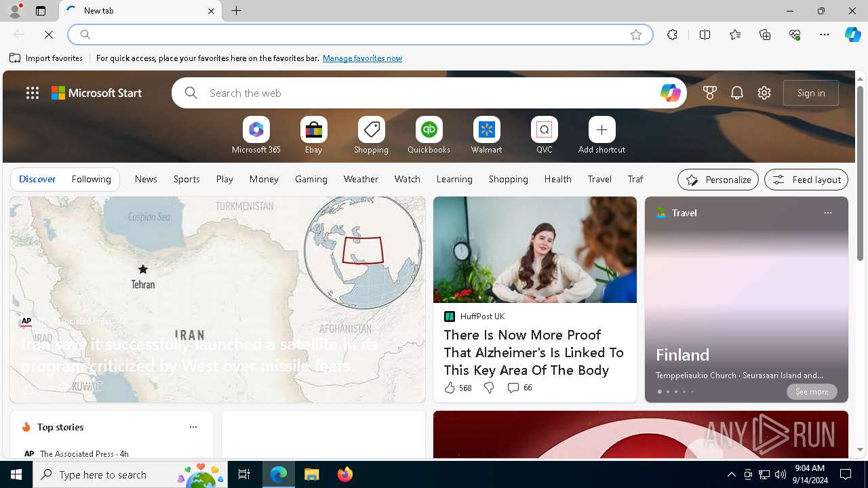
Task: Open the Gaming category
Action: point(311,179)
